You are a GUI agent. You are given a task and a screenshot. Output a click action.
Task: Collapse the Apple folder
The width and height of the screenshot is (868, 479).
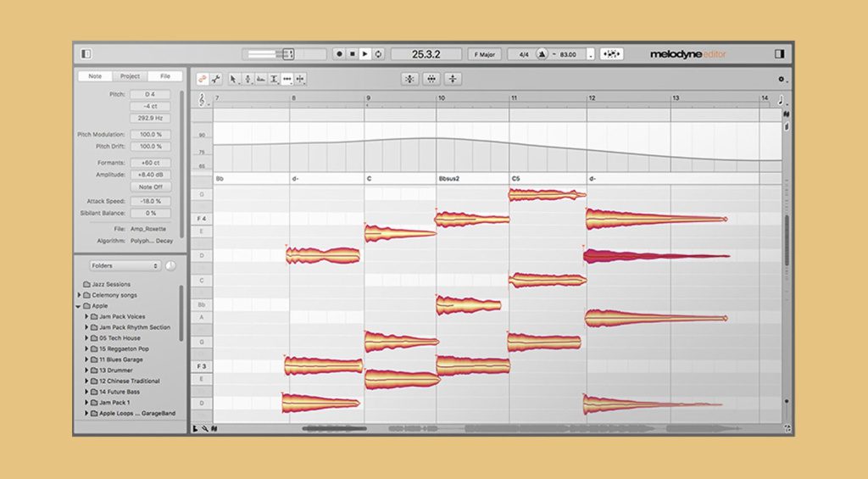[x=78, y=306]
